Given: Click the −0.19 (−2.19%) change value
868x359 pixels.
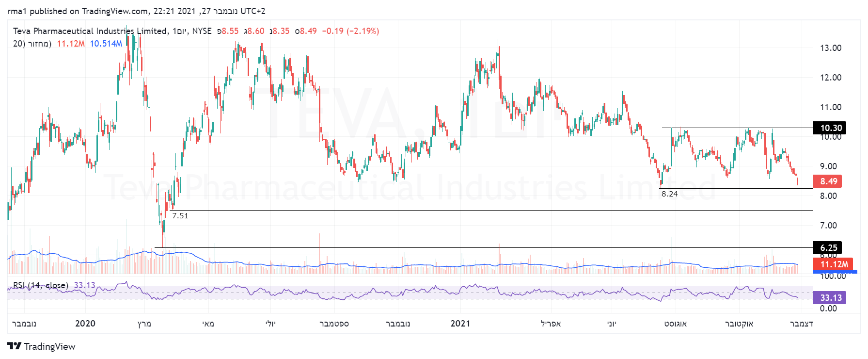Looking at the screenshot, I should point(350,31).
